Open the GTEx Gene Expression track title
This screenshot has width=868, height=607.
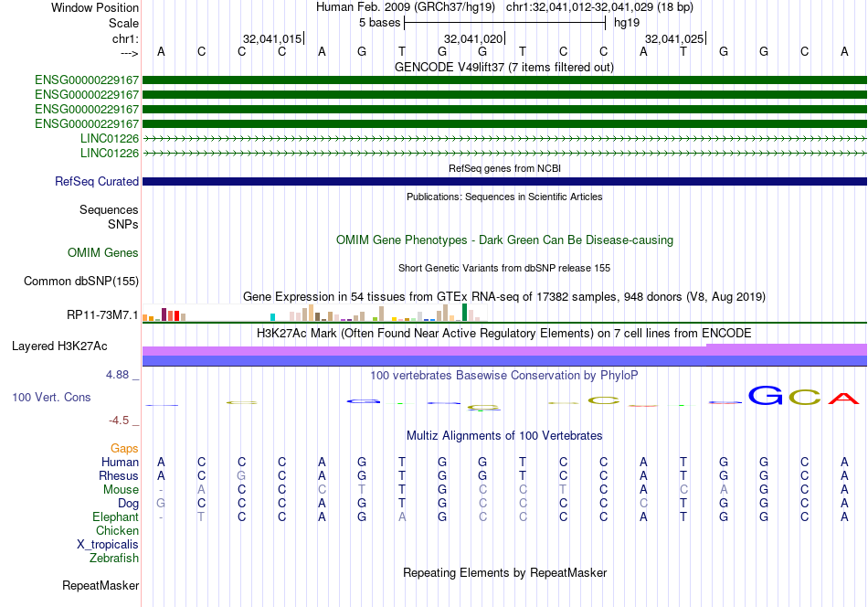coord(504,297)
